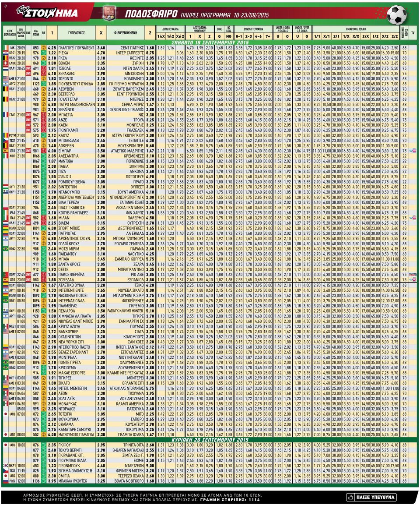Click the Japanese flag in the ΜΑΤΣΟΥΜΟΤΟ ΓΙΑΜΑΓΚΑ row
420x505 pixels.
pos(5,434)
